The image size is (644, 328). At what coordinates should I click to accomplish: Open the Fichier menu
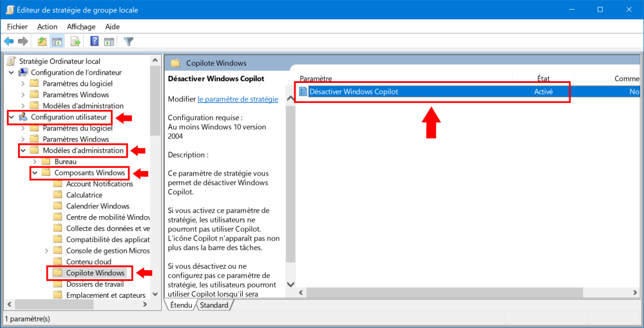tap(17, 26)
